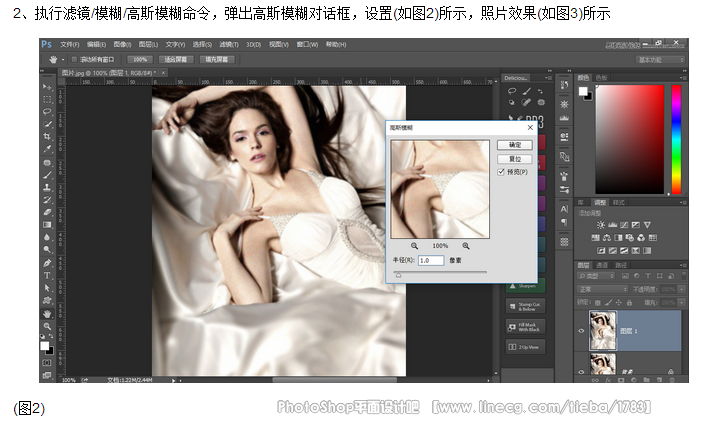Click the radius 1.0 input field
Image resolution: width=701 pixels, height=424 pixels.
click(x=431, y=260)
